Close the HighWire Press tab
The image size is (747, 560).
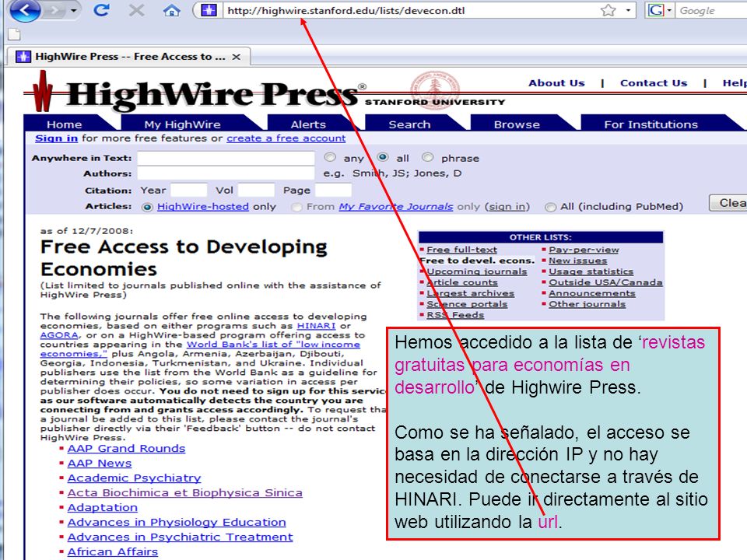236,57
